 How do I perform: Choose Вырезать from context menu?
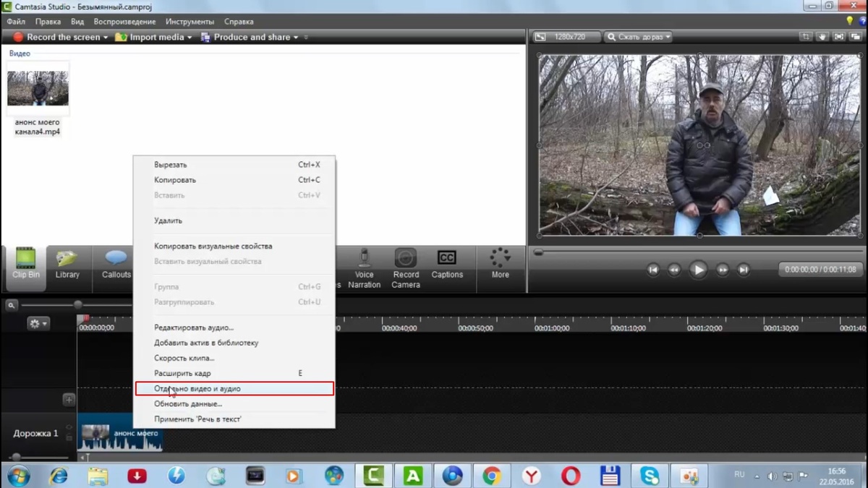[234, 165]
